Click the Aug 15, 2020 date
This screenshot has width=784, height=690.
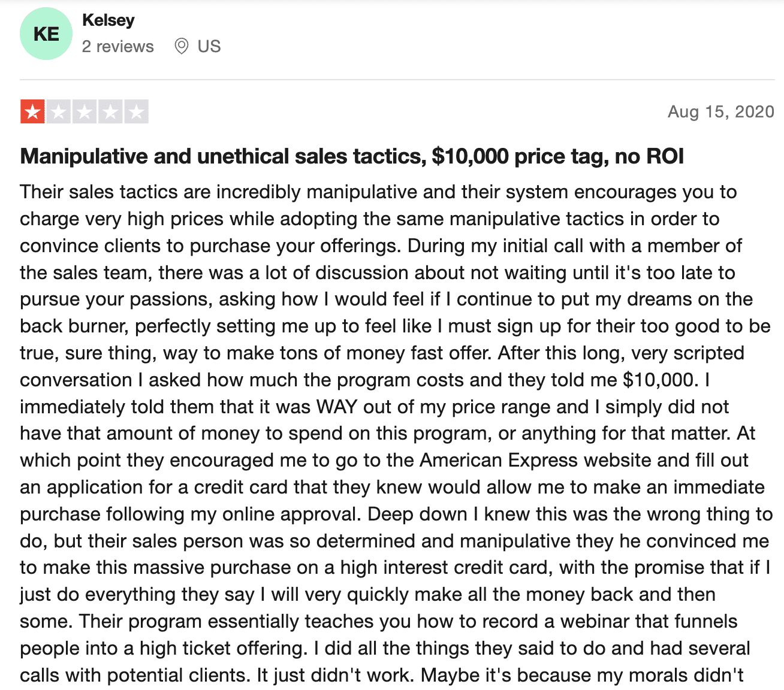[721, 111]
